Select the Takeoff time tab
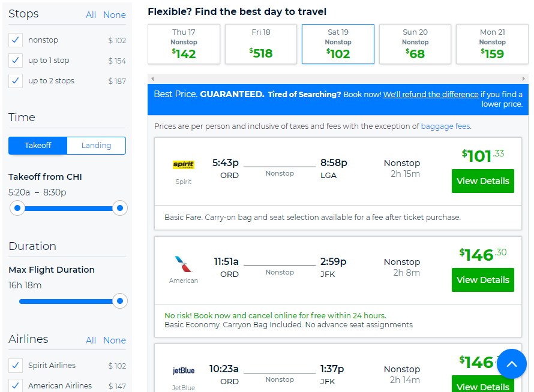Screen dimensions: 534x392 coord(38,146)
